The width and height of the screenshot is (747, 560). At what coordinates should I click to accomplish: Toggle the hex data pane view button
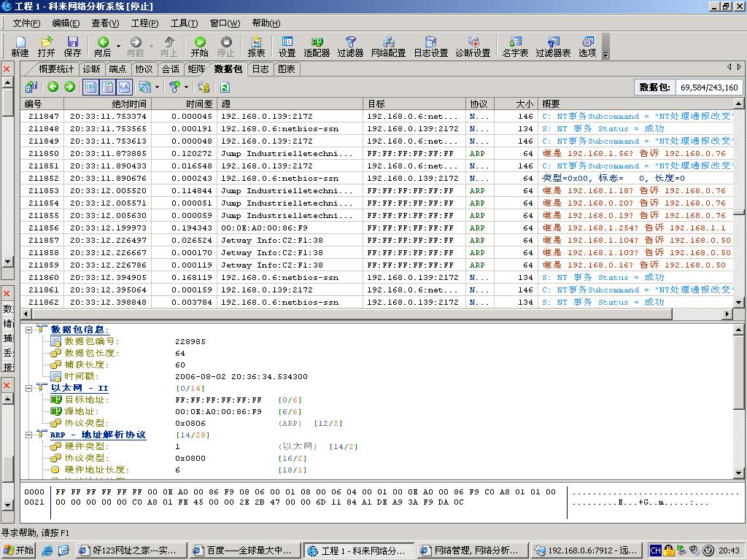click(124, 87)
